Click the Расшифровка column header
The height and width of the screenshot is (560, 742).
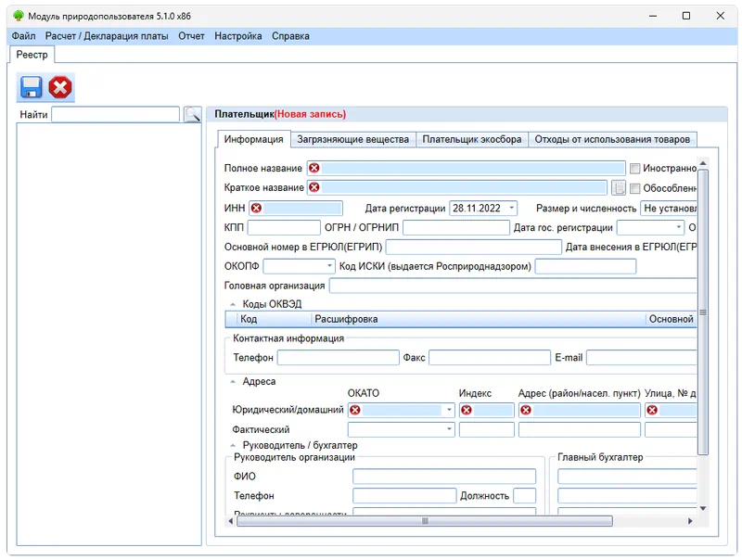[478, 319]
